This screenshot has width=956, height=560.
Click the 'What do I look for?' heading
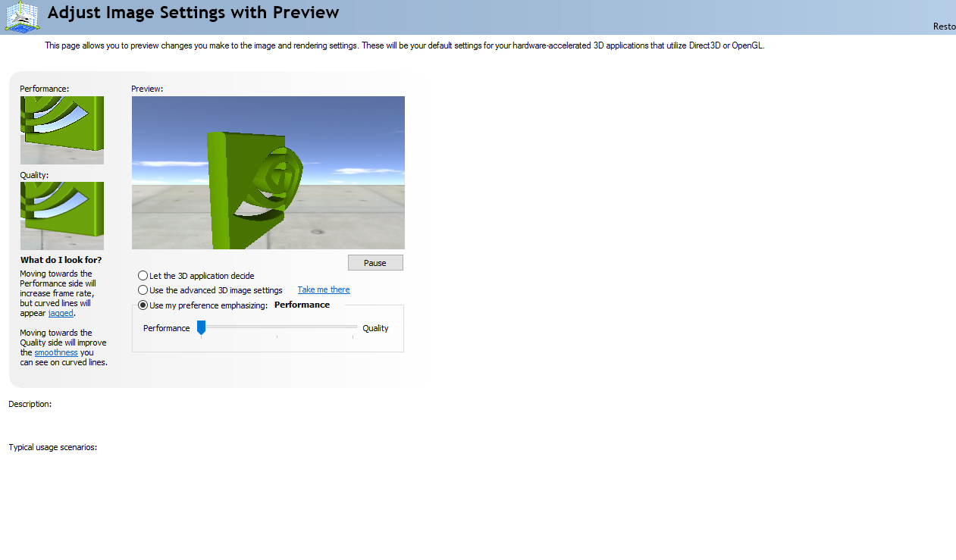coord(61,260)
